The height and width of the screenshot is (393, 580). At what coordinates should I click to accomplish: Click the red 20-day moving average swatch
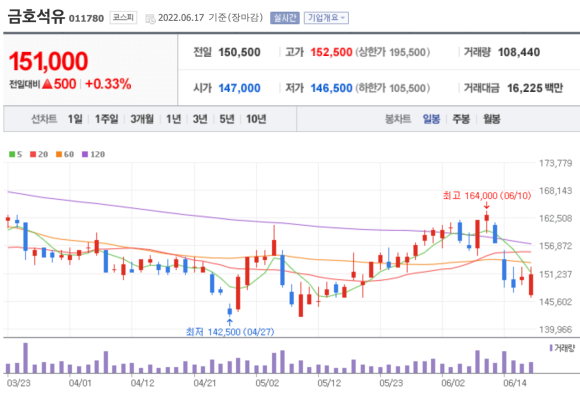click(33, 154)
